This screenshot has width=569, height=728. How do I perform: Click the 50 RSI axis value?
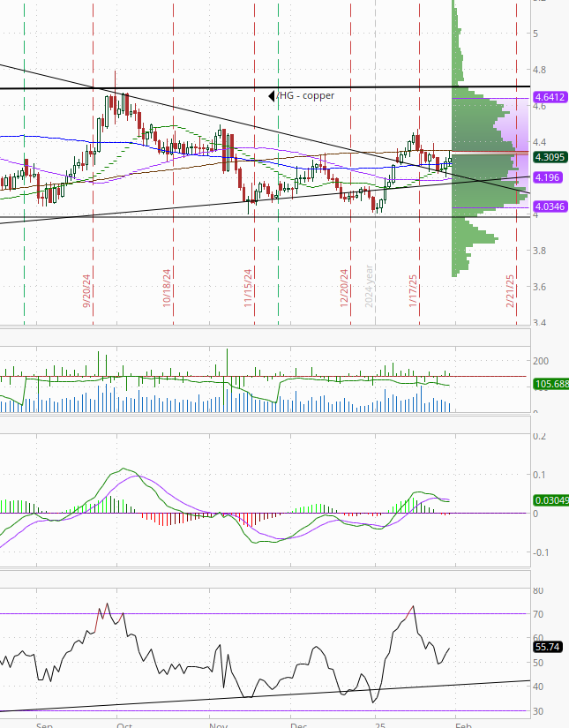538,663
